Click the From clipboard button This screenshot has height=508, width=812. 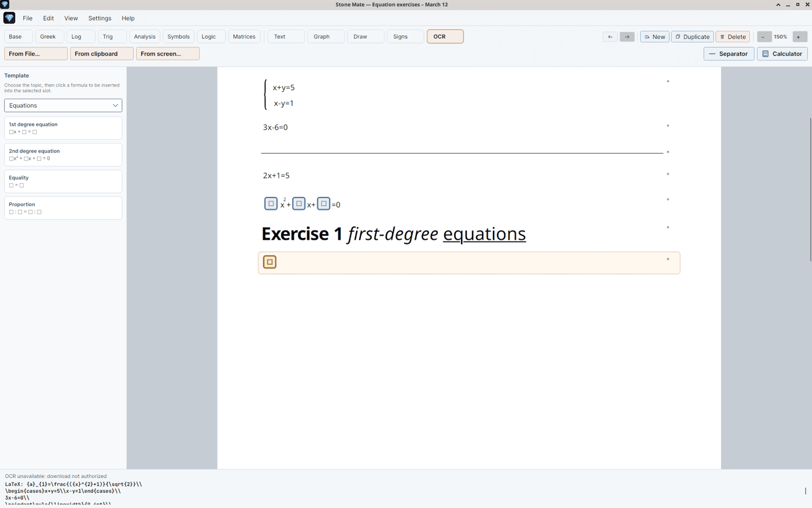click(101, 53)
